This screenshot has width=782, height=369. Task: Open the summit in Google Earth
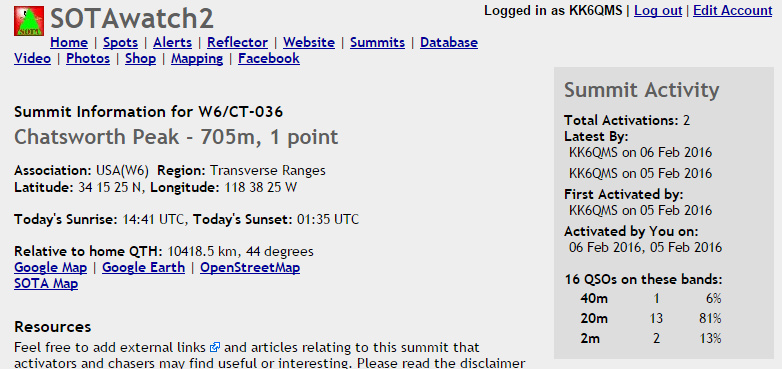point(144,268)
